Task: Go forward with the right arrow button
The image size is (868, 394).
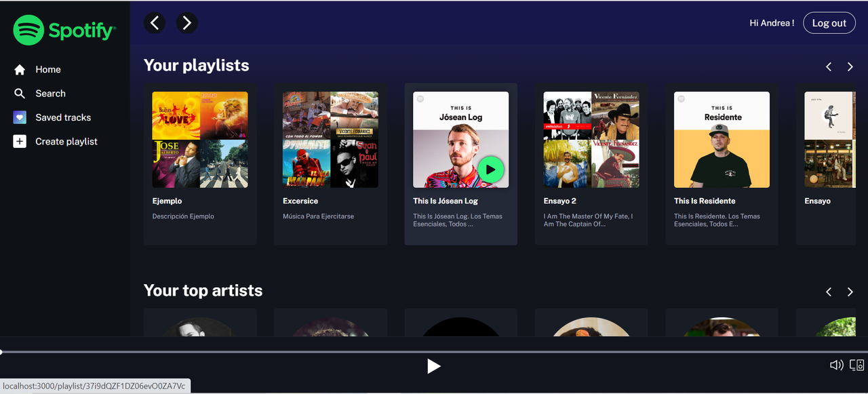Action: tap(187, 23)
